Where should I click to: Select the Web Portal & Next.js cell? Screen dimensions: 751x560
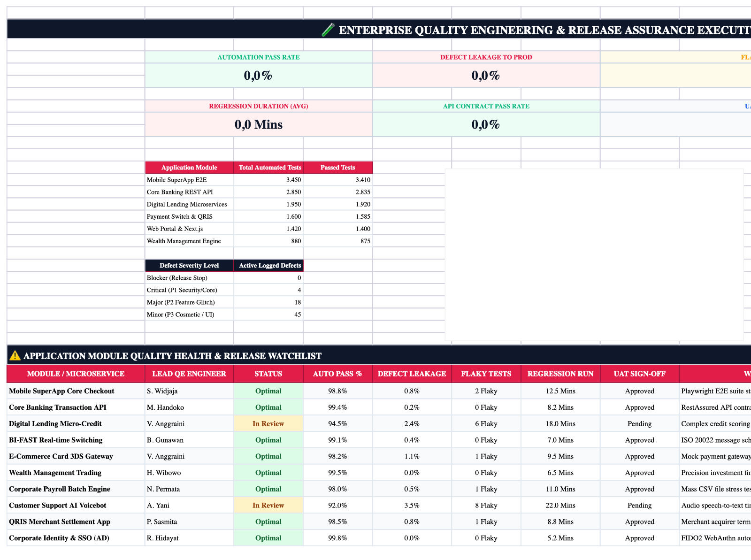coord(189,229)
